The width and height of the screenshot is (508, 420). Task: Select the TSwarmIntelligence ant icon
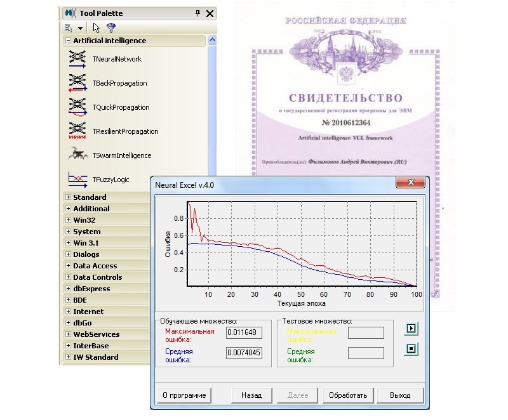77,154
